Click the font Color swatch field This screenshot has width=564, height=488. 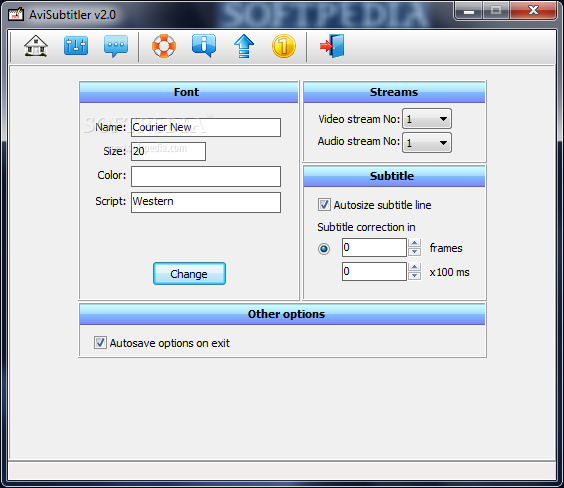coord(206,176)
